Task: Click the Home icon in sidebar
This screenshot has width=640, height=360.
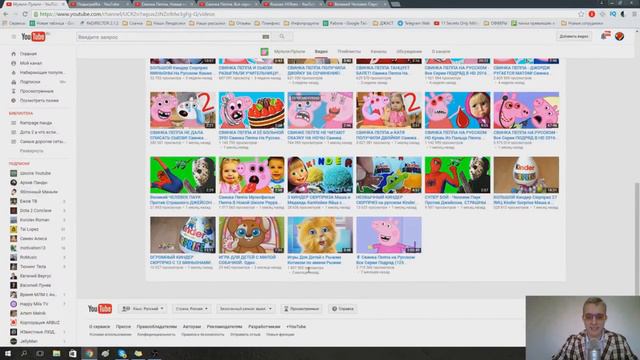Action: [x=13, y=54]
